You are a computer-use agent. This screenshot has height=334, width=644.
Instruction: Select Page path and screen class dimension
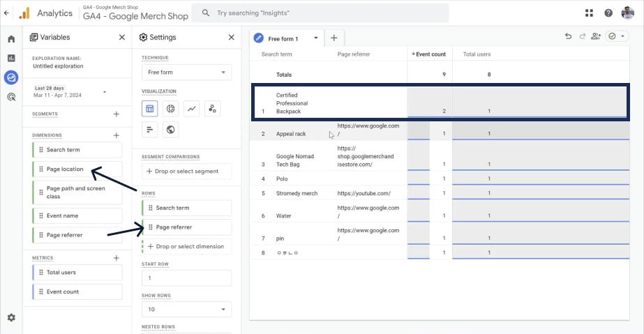tap(77, 192)
